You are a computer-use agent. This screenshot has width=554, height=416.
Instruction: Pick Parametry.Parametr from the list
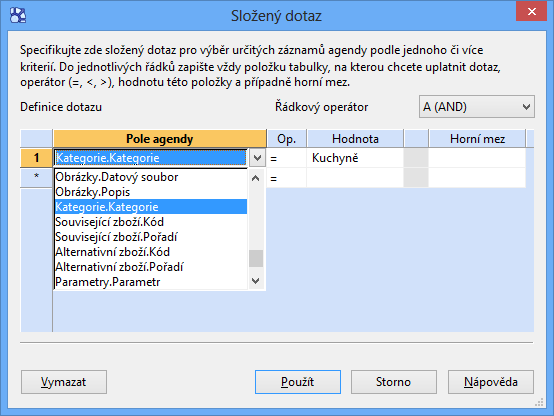[x=151, y=282]
